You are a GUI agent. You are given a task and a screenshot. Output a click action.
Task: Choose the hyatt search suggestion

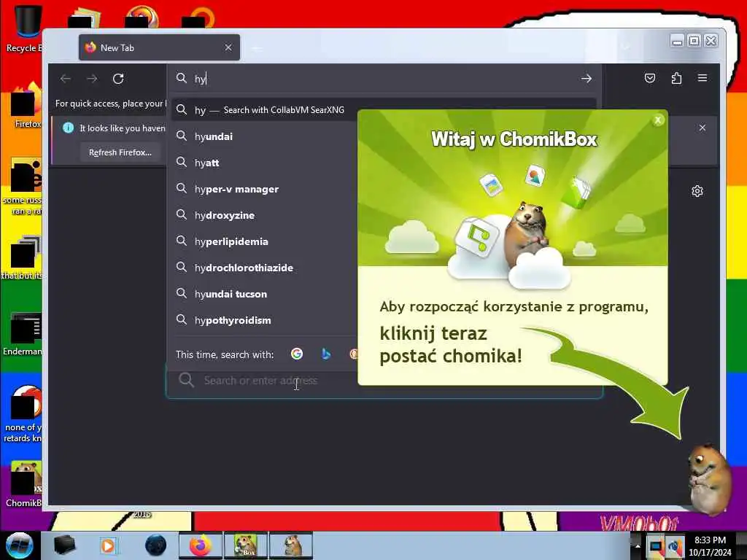coord(264,163)
